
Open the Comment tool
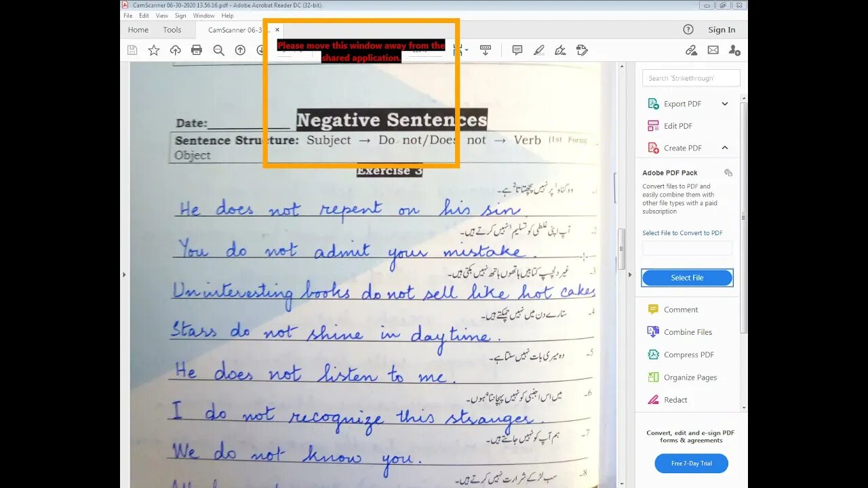tap(680, 310)
